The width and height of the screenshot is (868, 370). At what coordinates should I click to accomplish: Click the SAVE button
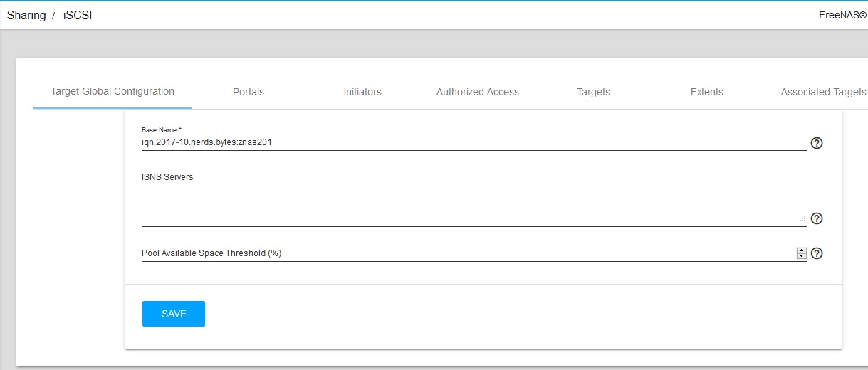click(x=174, y=314)
